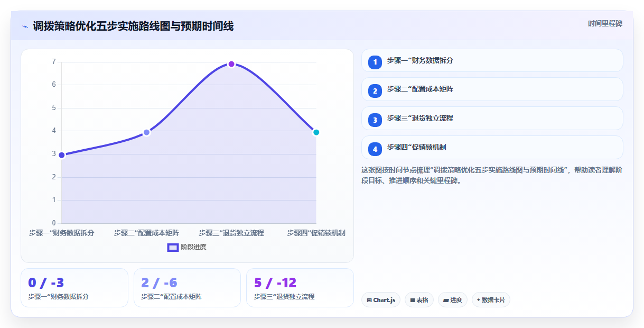Image resolution: width=644 pixels, height=328 pixels.
Task: Click the description paragraph under the steps
Action: (492, 175)
